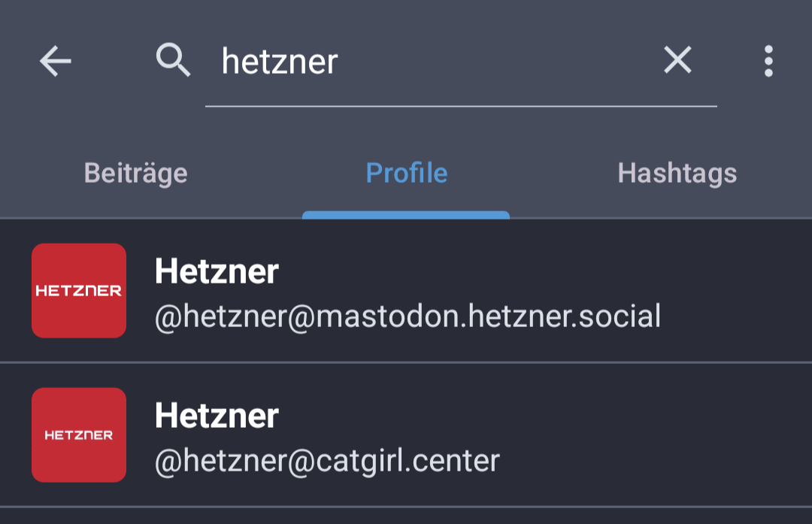Viewport: 812px width, 524px height.
Task: Tap the blue indicator under the Profile tab
Action: (x=406, y=215)
